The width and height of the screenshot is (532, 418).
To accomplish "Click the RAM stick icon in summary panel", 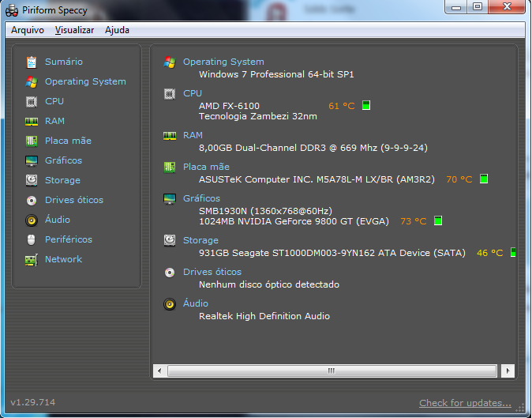I will (x=170, y=136).
